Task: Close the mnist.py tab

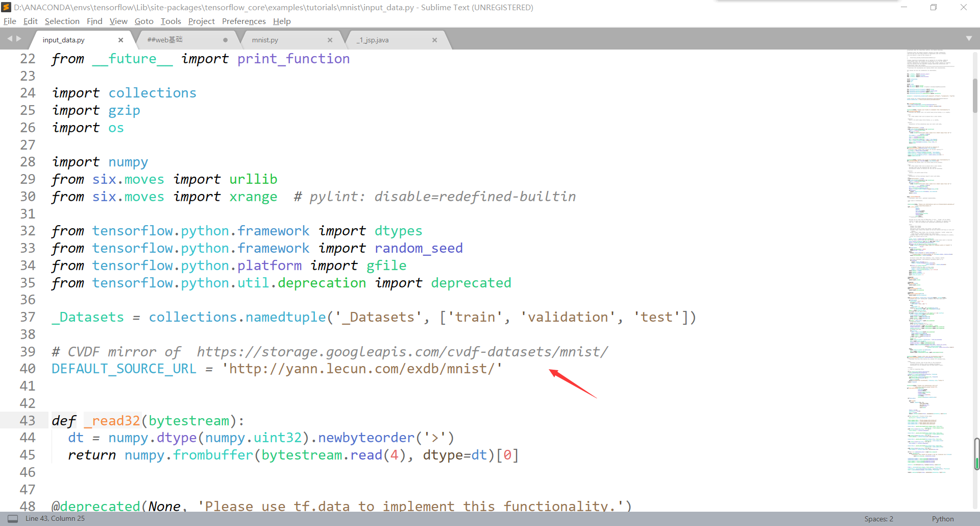Action: (330, 40)
